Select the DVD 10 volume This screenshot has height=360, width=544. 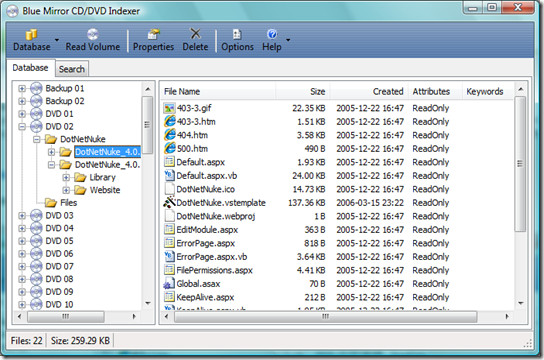click(x=52, y=305)
